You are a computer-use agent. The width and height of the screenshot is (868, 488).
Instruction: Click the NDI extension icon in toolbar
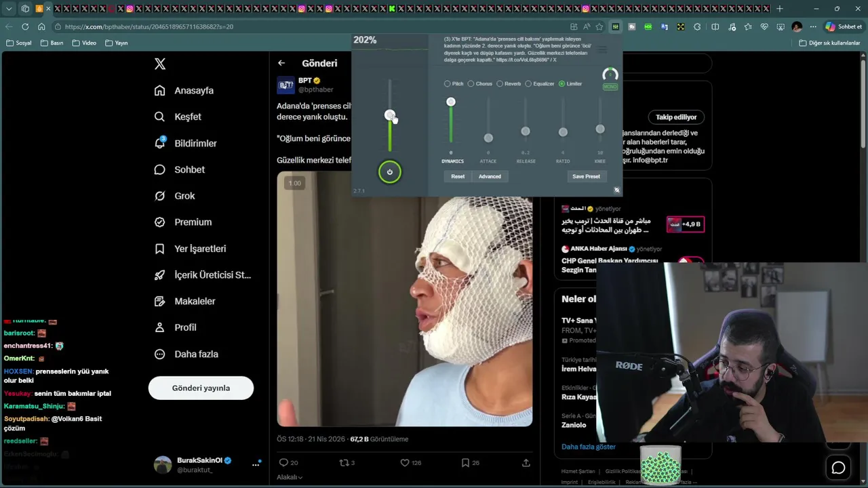[x=648, y=26]
